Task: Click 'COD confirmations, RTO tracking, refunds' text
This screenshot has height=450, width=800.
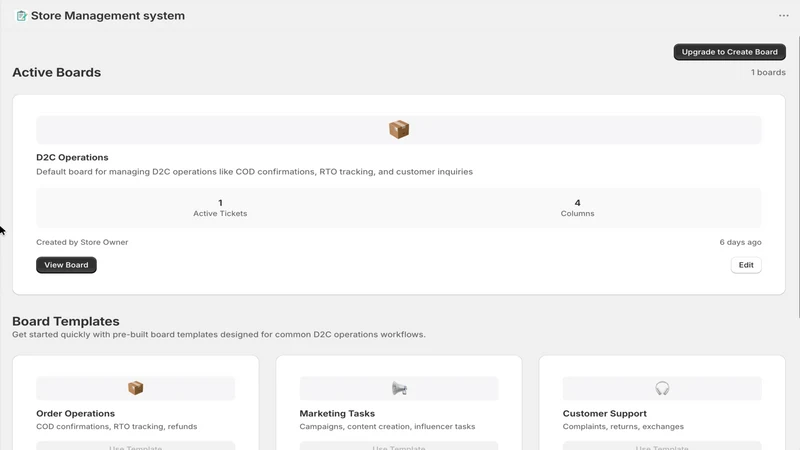Action: coord(117,427)
